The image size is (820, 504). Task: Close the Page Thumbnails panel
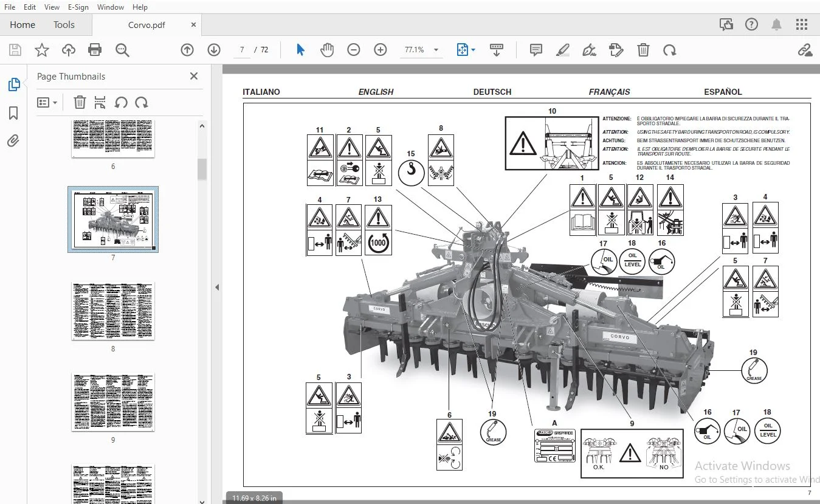194,76
